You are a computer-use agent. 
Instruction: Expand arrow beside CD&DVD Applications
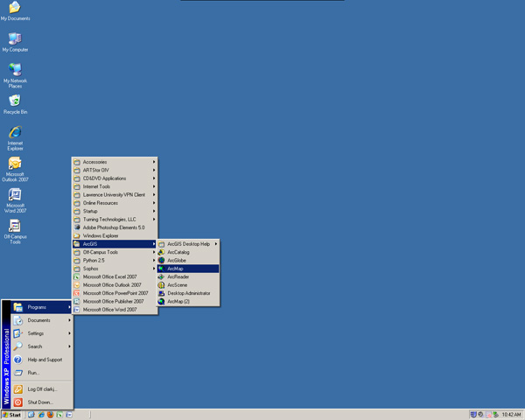tap(154, 178)
